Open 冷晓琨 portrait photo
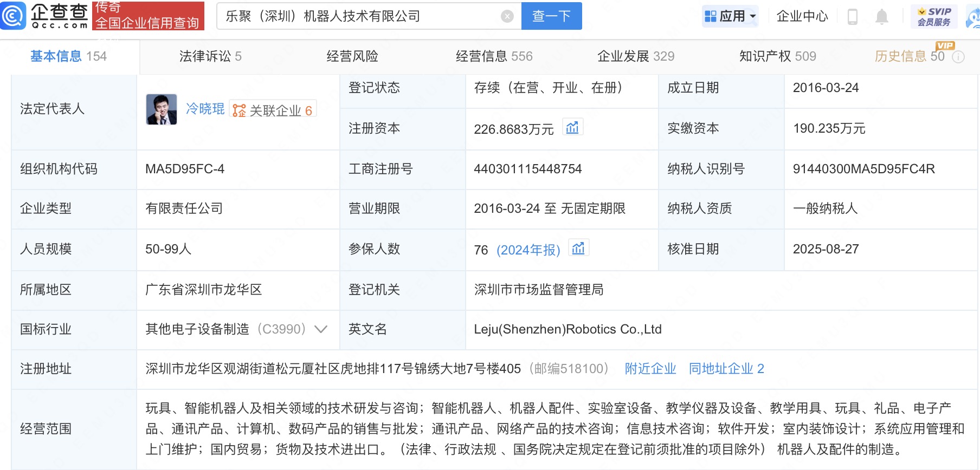This screenshot has width=980, height=470. (x=162, y=109)
